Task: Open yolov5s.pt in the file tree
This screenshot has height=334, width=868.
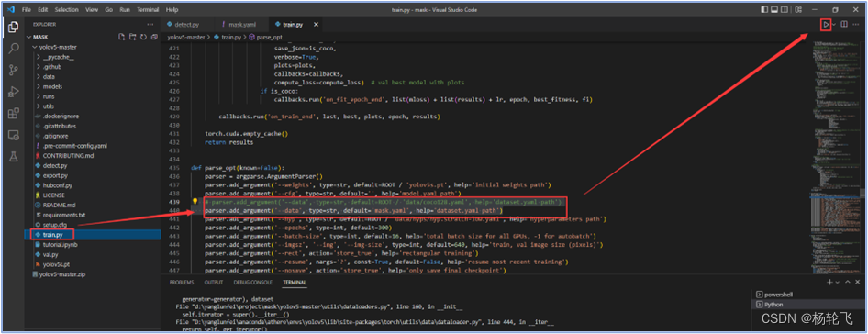Action: 57,264
